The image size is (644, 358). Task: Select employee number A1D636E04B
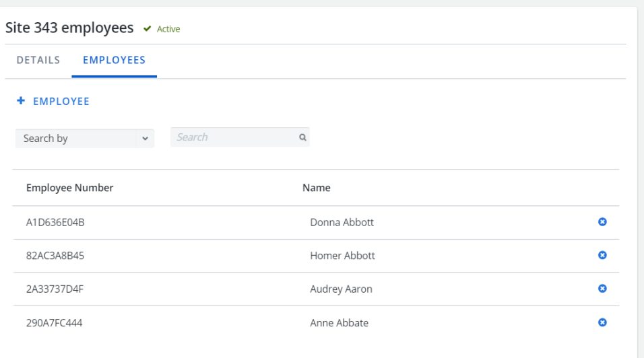tap(55, 222)
